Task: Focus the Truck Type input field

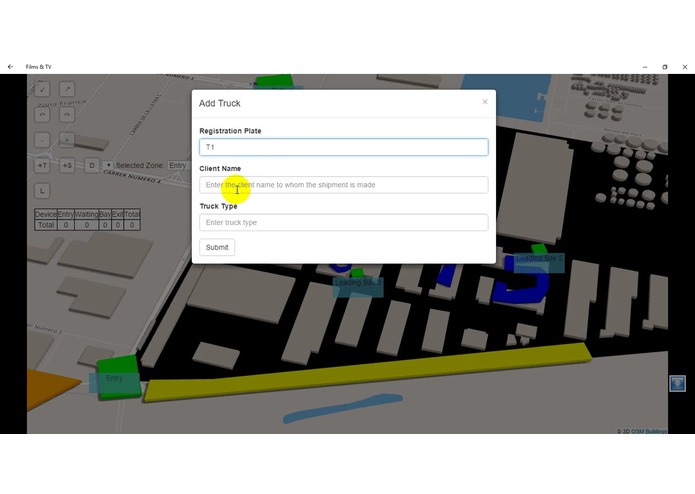Action: coord(344,222)
